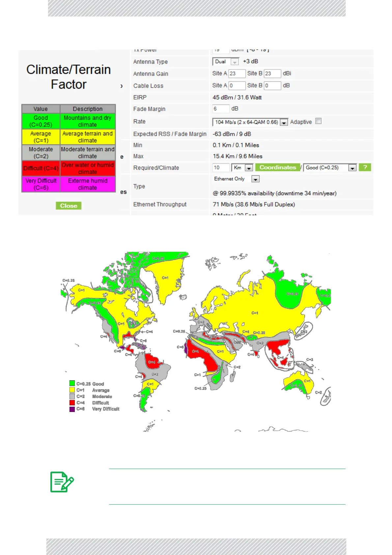Image resolution: width=392 pixels, height=555 pixels.
Task: Click the green Close button
Action: pos(69,206)
